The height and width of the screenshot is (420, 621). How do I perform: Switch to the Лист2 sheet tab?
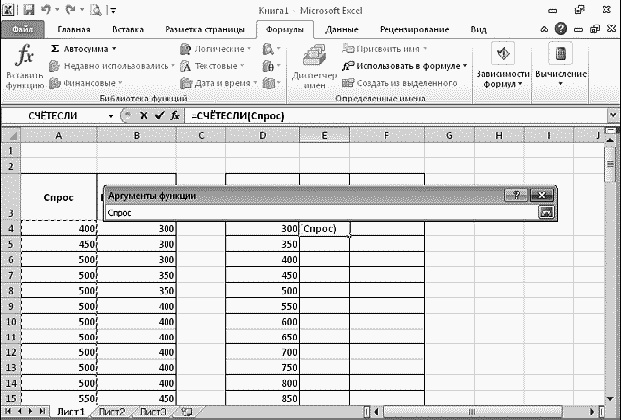click(111, 411)
